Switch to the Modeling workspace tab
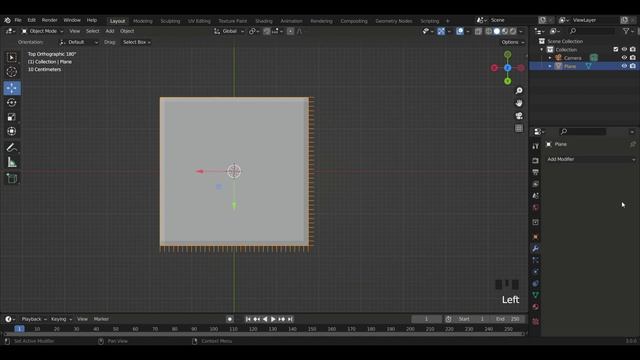640x360 pixels. [142, 21]
